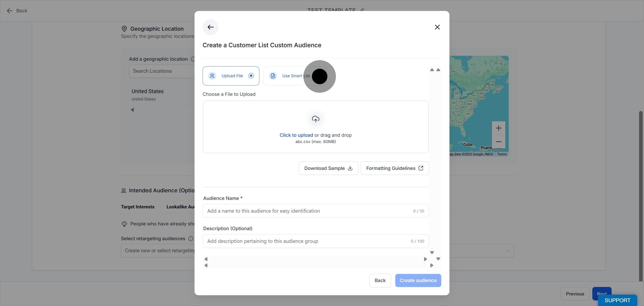The width and height of the screenshot is (644, 306).
Task: Click info icon beside Select retargeting audiences
Action: [x=191, y=239]
